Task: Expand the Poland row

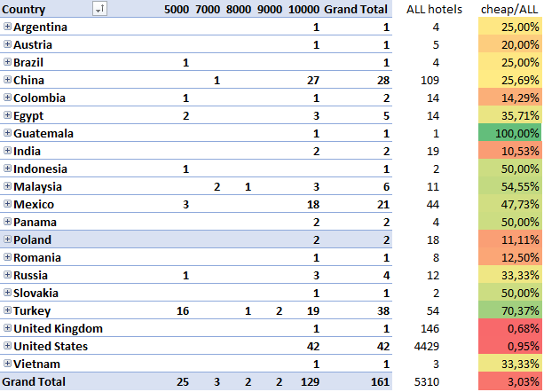Action: pos(7,239)
